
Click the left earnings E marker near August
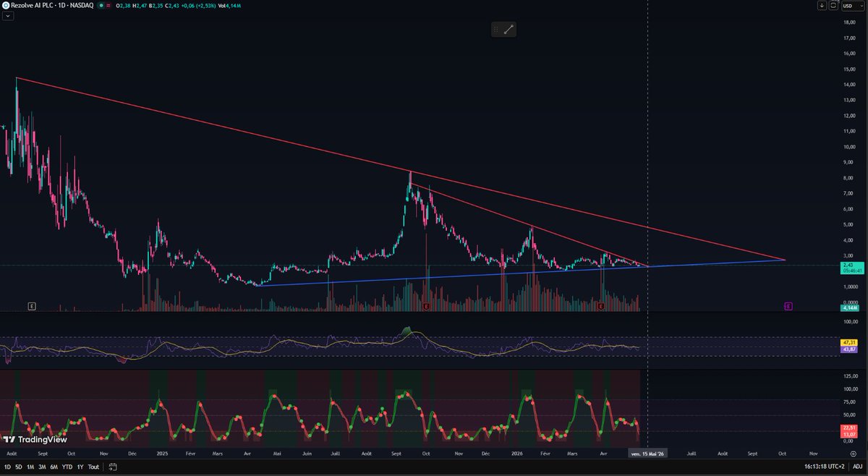click(32, 307)
